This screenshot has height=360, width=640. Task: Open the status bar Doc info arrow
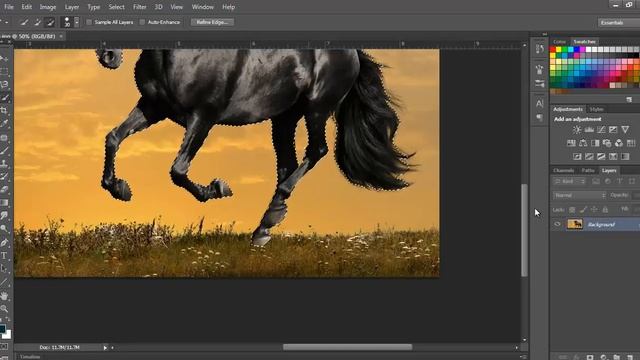pyautogui.click(x=105, y=348)
